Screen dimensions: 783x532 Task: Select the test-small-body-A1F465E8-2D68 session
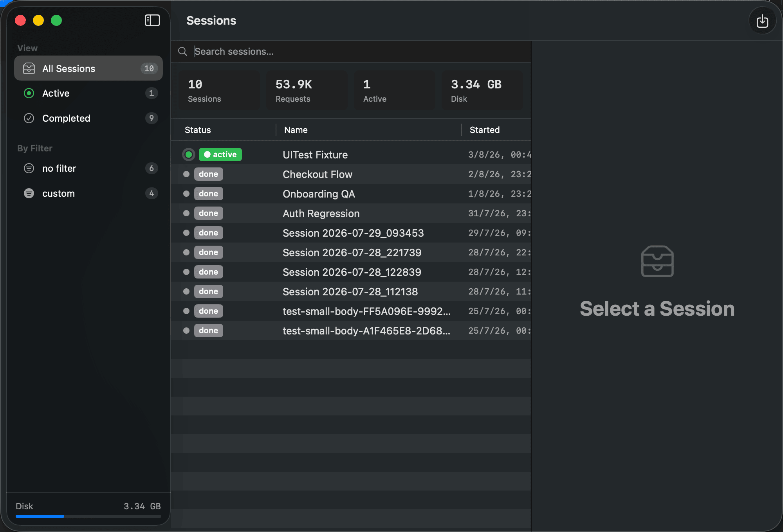(351, 331)
